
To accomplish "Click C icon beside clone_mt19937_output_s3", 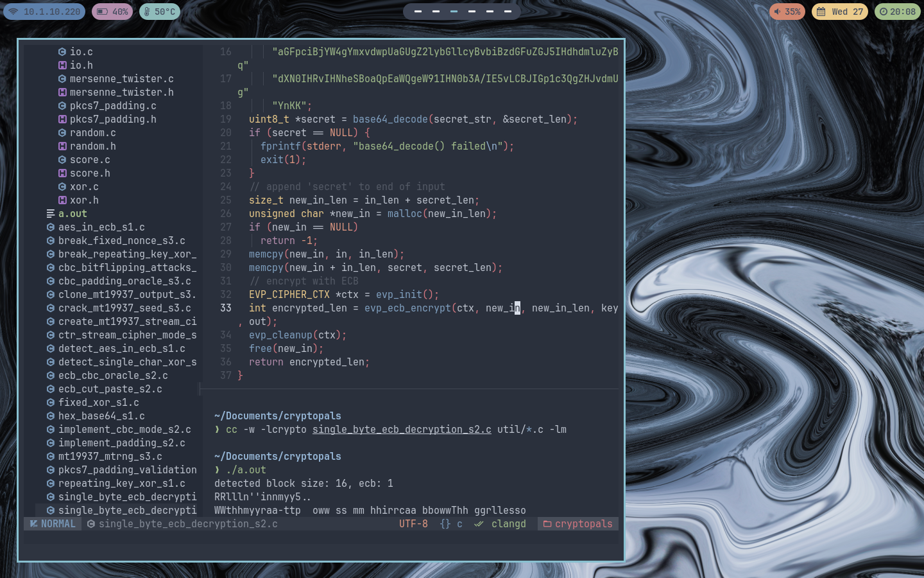I will pos(51,294).
